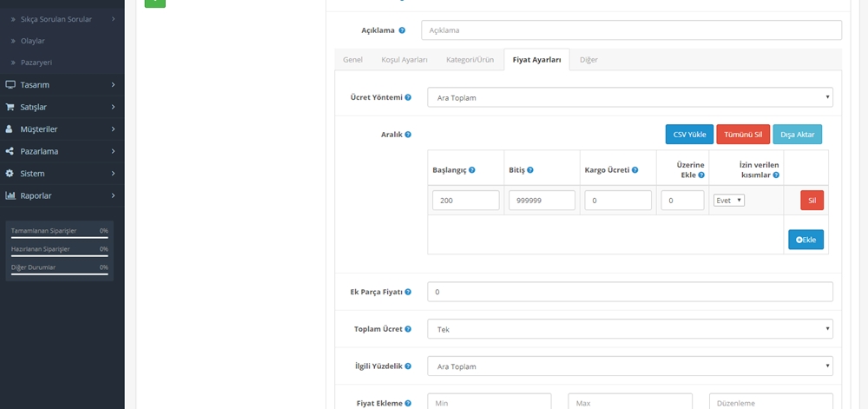Open the İlgili Yüzdelik dropdown
This screenshot has height=409, width=868.
pos(629,366)
